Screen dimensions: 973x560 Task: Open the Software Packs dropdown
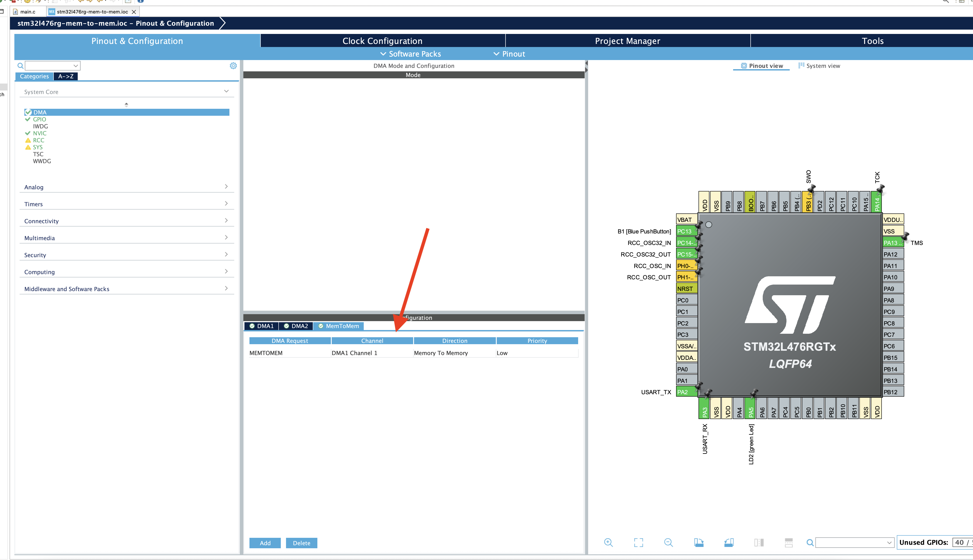(x=410, y=54)
